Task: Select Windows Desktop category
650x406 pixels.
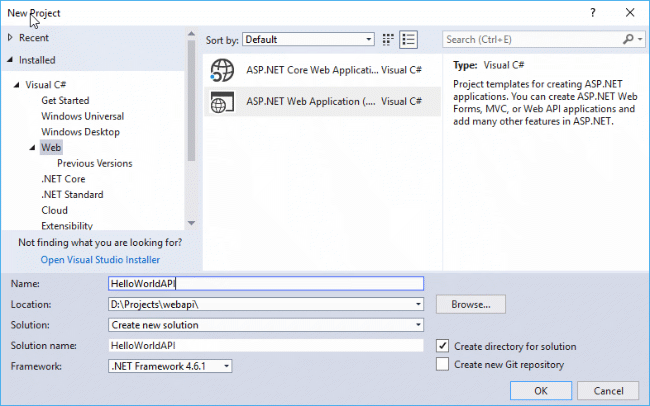Action: [80, 132]
